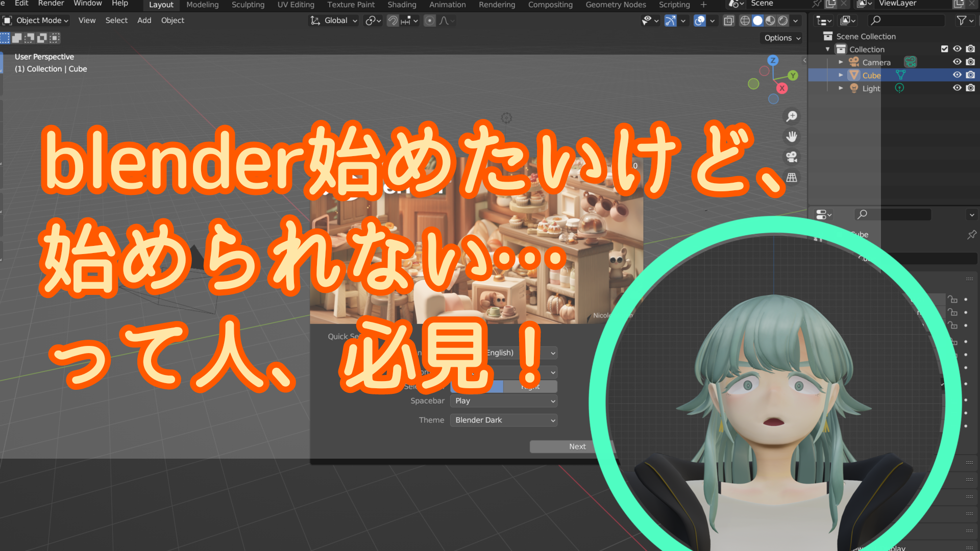Screen dimensions: 980x551
Task: Toggle snapping magnet icon
Action: click(393, 20)
